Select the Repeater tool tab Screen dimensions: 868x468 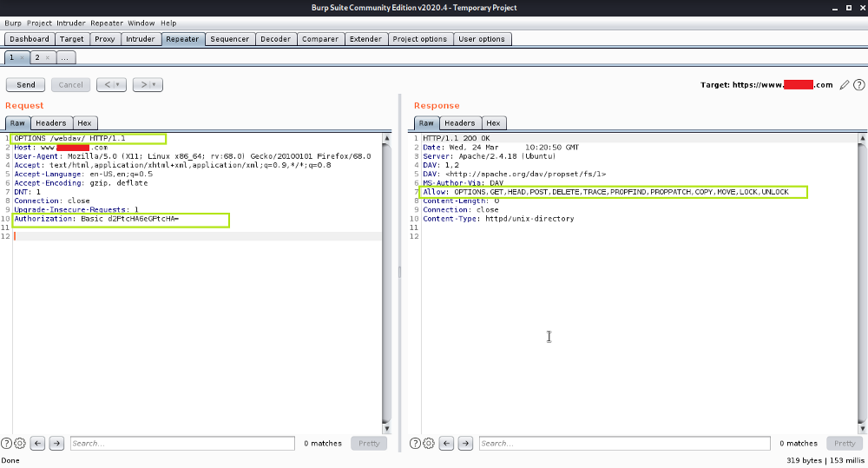182,39
